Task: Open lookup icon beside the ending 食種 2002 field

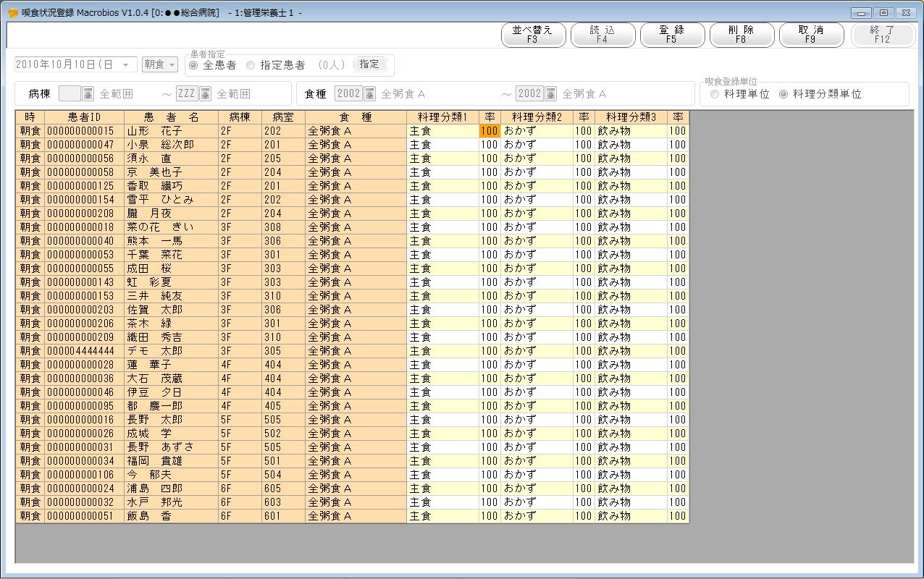Action: pos(550,93)
